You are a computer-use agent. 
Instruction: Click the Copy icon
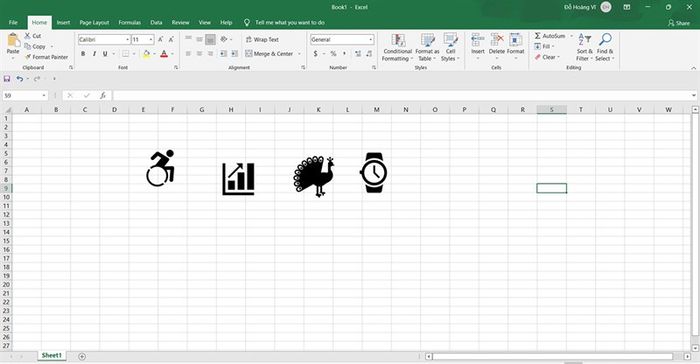tap(27, 46)
